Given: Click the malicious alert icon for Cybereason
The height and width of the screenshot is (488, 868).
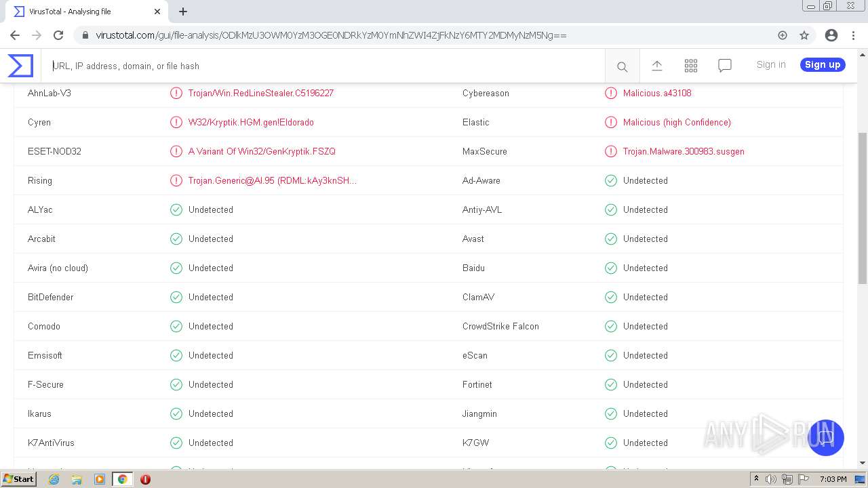Looking at the screenshot, I should [x=611, y=93].
